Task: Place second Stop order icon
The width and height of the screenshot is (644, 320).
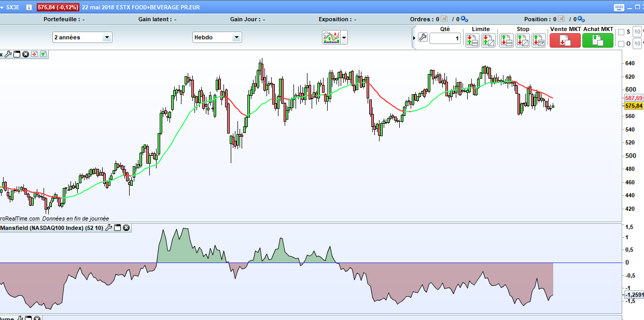Action: [x=522, y=40]
